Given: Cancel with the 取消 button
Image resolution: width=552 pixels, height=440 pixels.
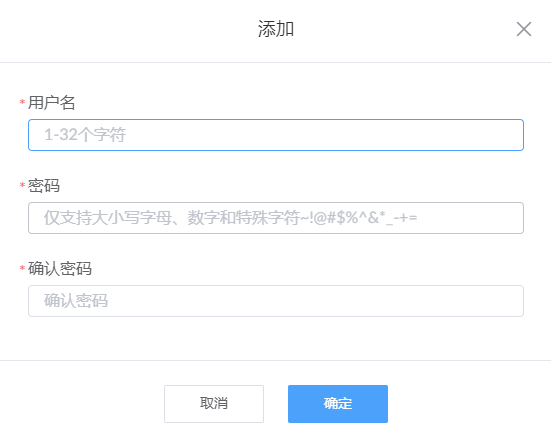Looking at the screenshot, I should 214,404.
